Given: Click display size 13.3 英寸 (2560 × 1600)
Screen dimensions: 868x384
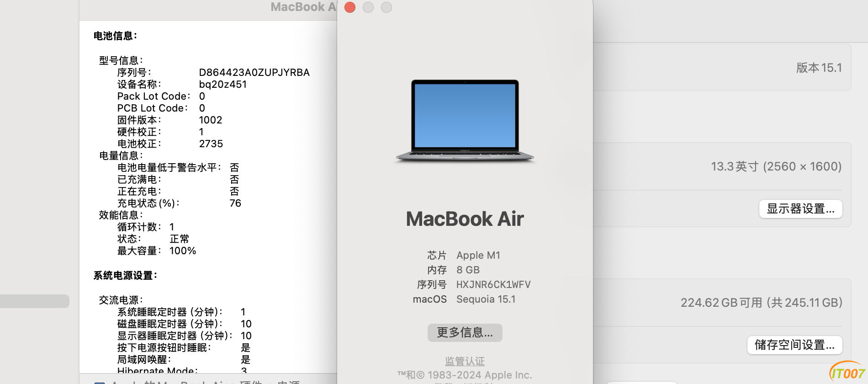Looking at the screenshot, I should 776,166.
